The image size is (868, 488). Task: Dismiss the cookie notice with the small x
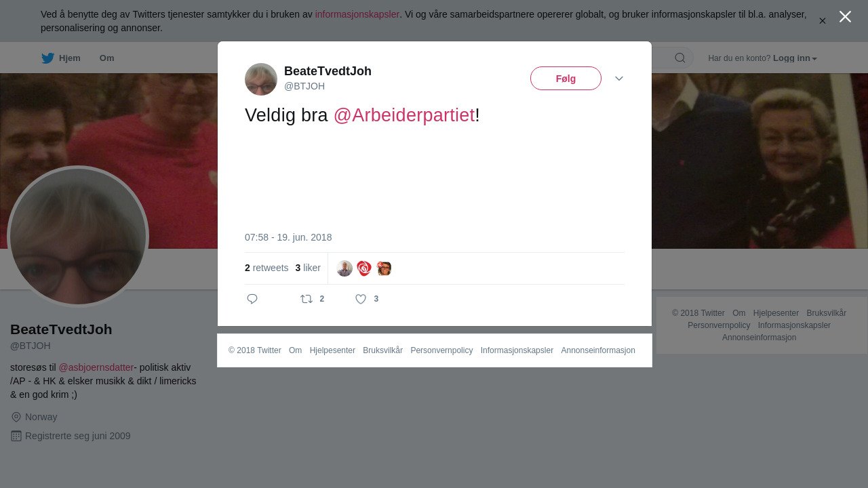pos(822,21)
